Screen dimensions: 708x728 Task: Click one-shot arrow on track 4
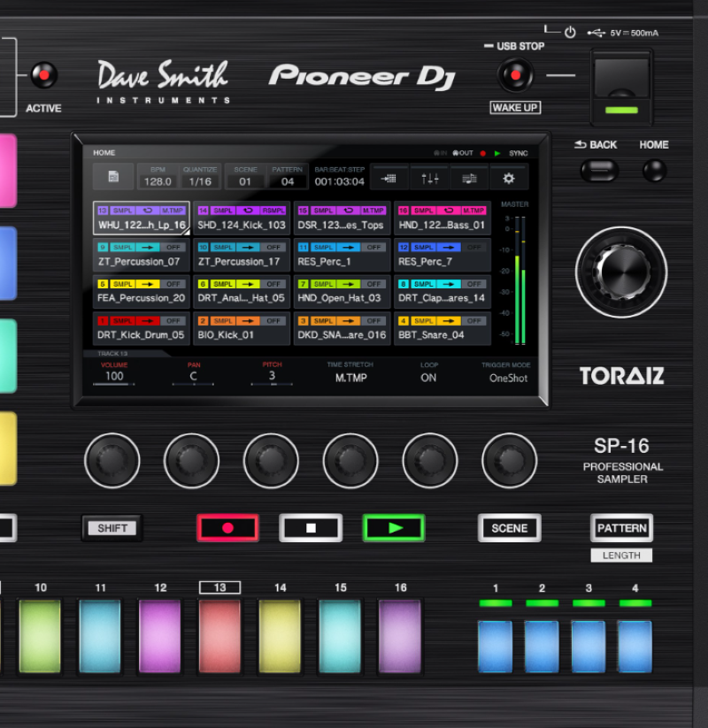[449, 321]
